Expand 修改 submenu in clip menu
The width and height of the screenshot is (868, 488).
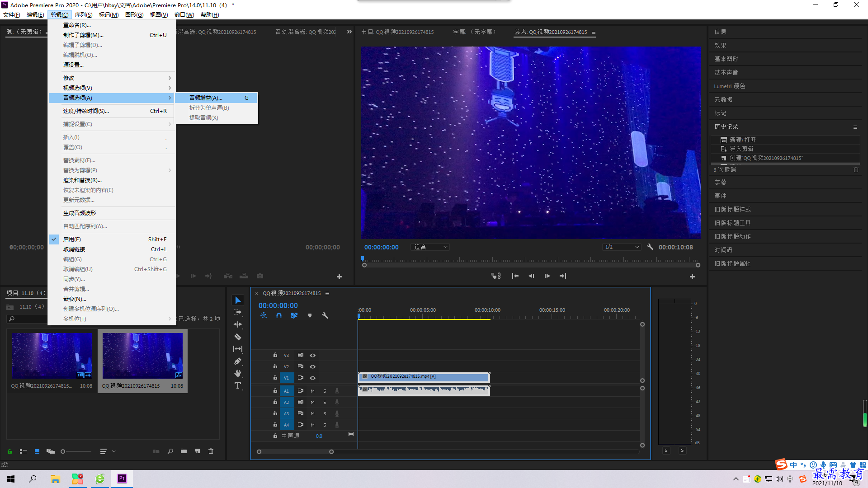click(112, 78)
